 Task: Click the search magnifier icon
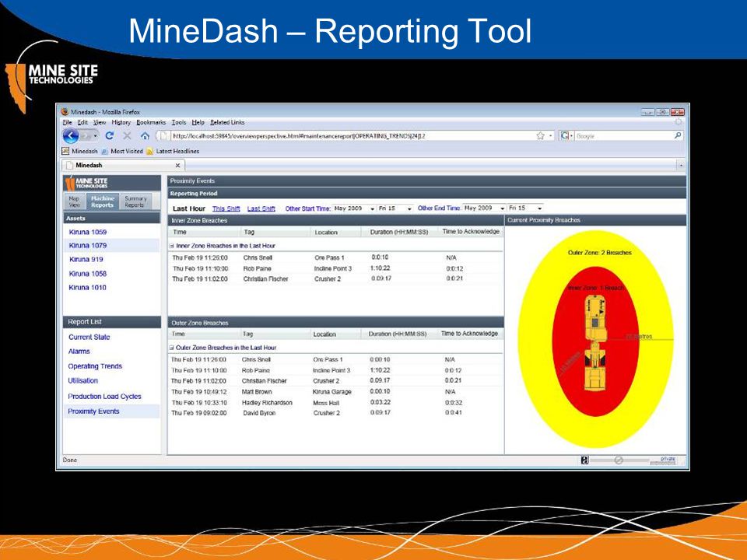[x=678, y=135]
